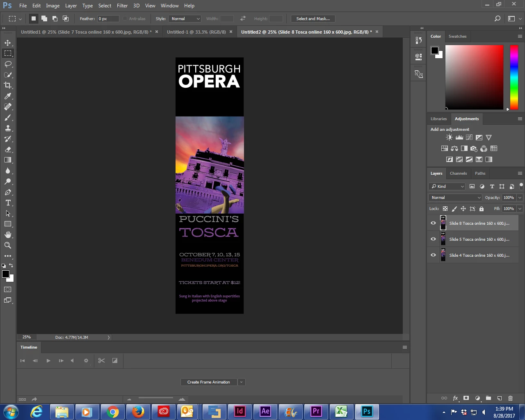Open the search magnifier in options bar
Image resolution: width=525 pixels, height=420 pixels.
[x=498, y=18]
